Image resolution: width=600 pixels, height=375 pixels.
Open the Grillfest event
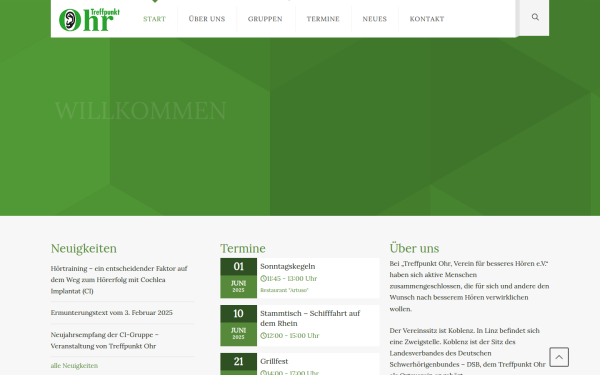point(274,361)
